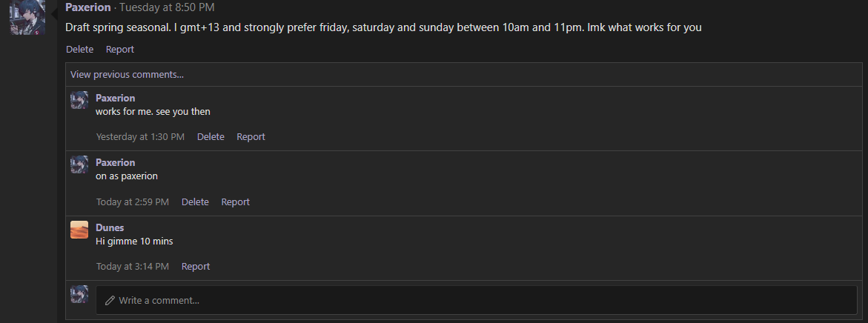Expand View previous comments
The image size is (868, 323).
pyautogui.click(x=127, y=75)
